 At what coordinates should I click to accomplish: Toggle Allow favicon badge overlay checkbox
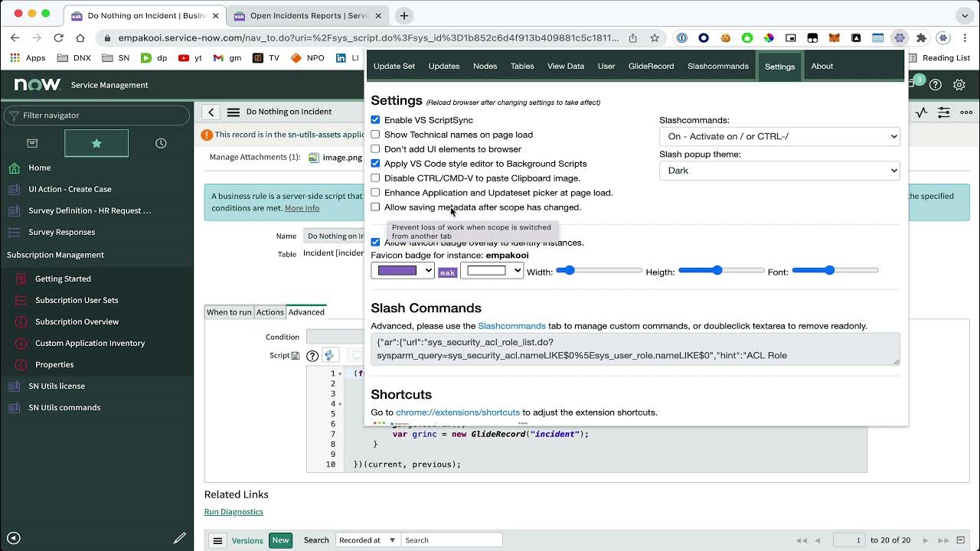click(375, 243)
